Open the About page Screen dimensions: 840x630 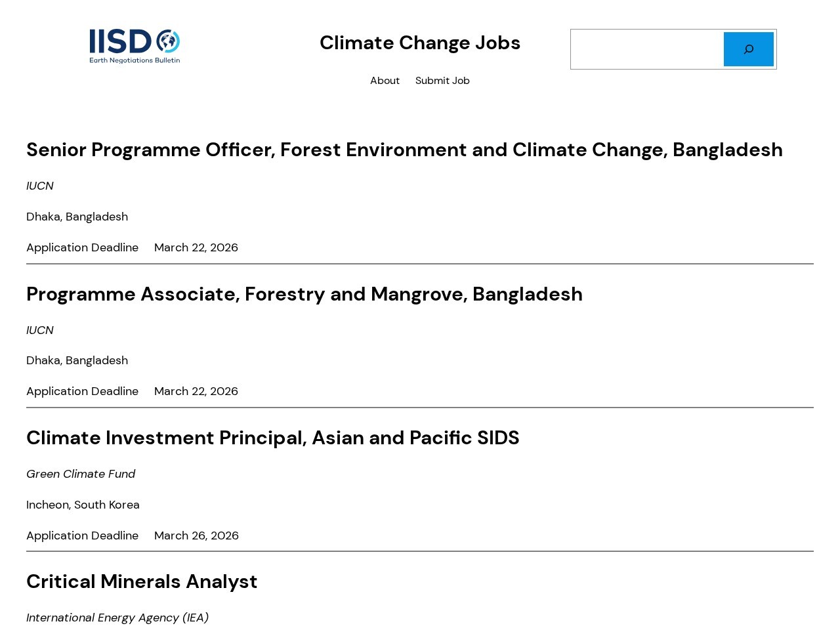[385, 81]
